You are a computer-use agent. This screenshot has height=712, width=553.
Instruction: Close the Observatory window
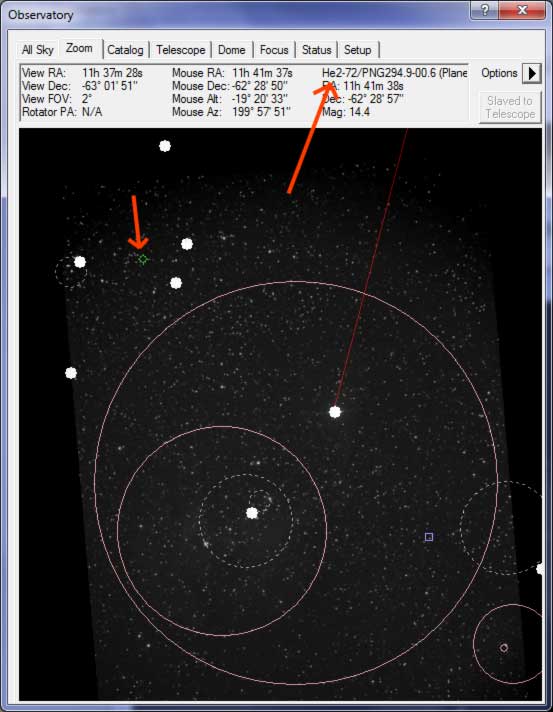pos(522,10)
